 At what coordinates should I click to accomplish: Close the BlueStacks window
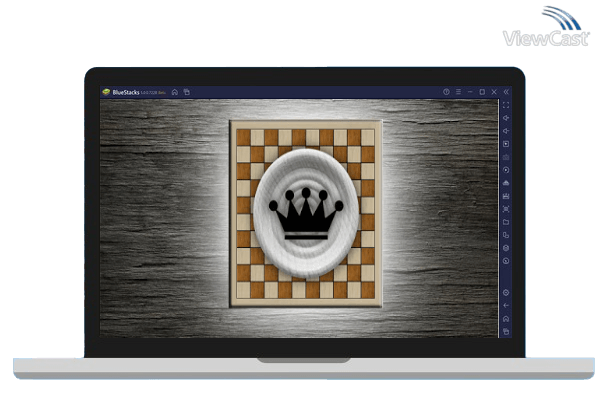coord(494,92)
